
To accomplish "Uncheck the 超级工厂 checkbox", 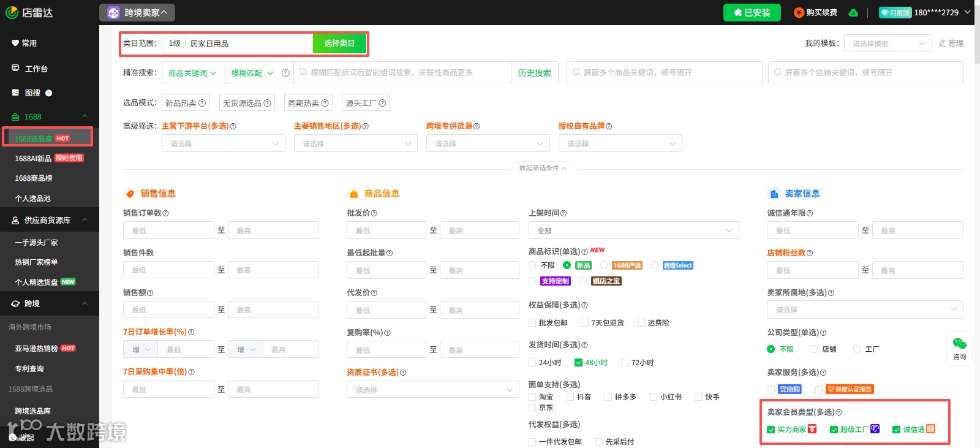I will point(834,430).
